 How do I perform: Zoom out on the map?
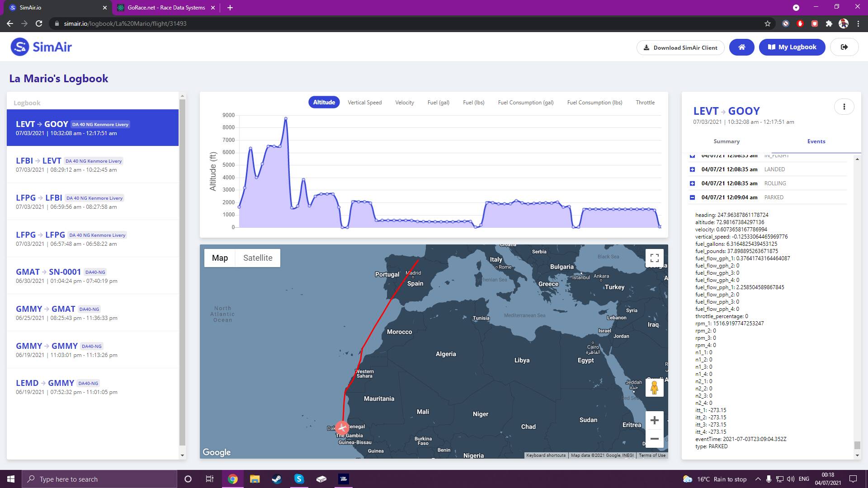[654, 439]
